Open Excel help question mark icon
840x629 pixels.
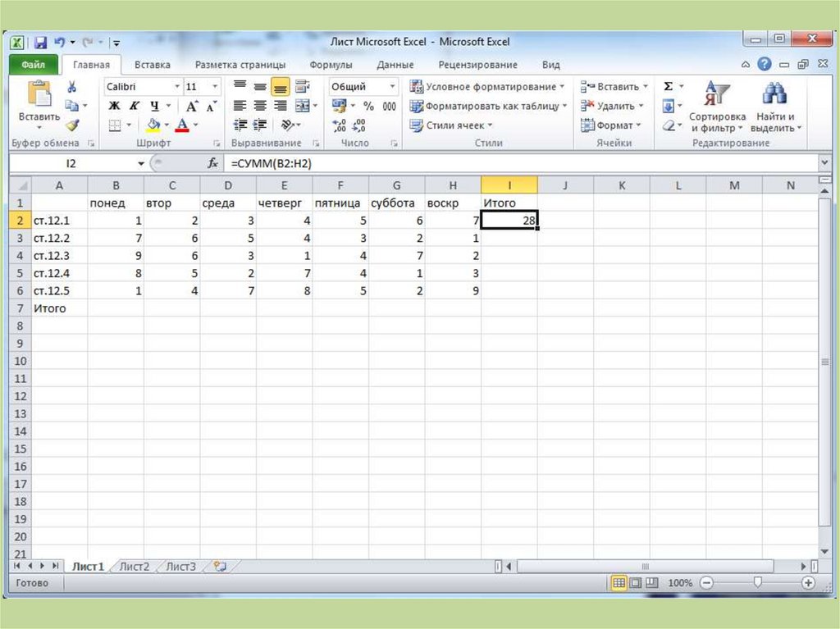(765, 65)
